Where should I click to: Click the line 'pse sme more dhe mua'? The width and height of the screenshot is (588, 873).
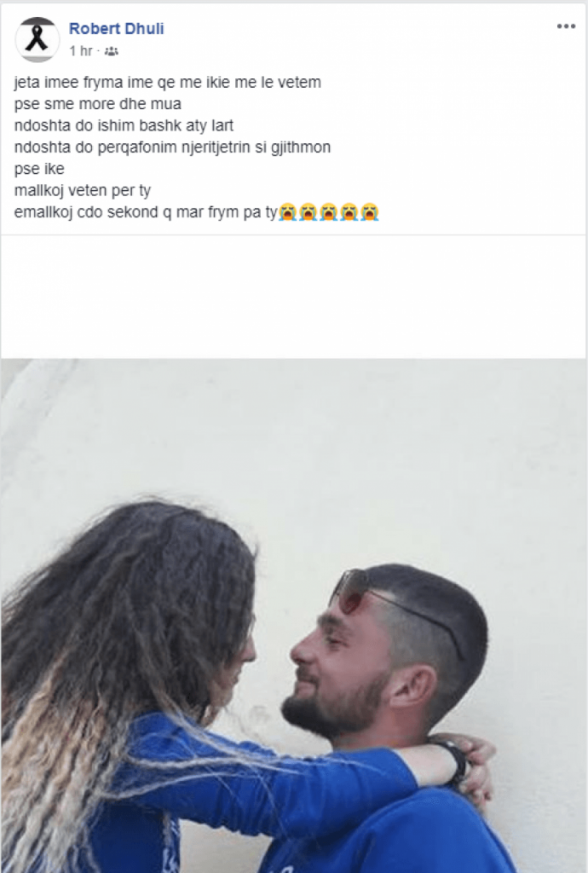tap(98, 104)
